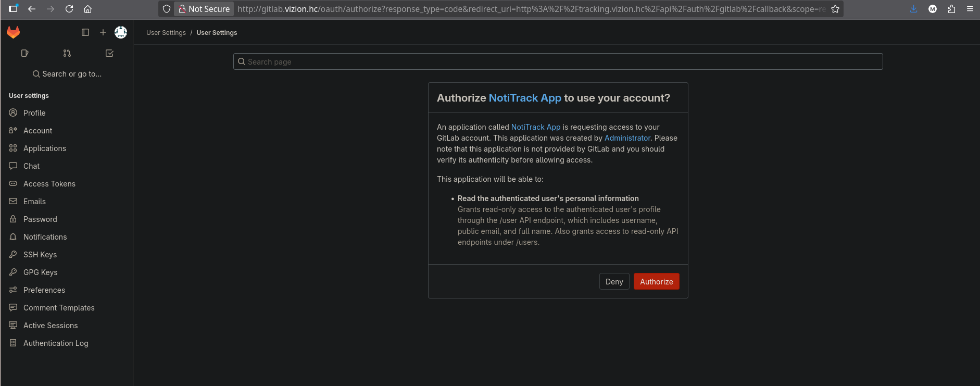Click the Authorize button
Screen dimensions: 980x386
tap(656, 281)
